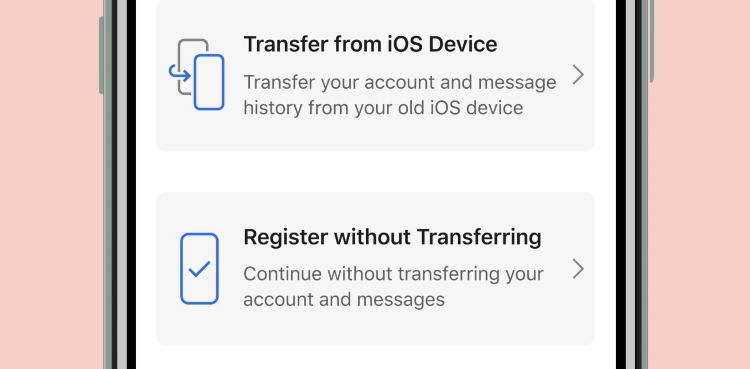Click the pink background right of phone
Image resolution: width=750 pixels, height=369 pixels.
701,184
